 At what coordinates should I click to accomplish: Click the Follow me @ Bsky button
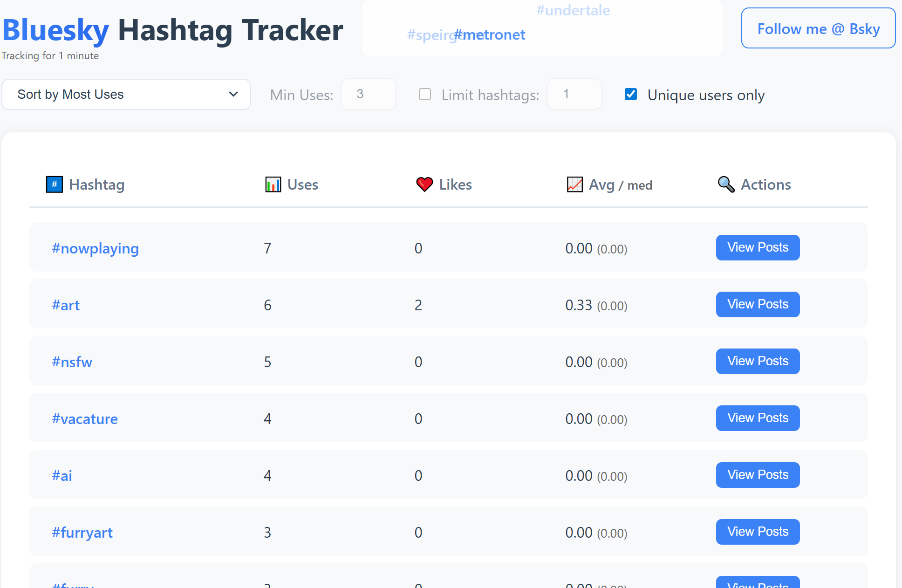tap(819, 28)
